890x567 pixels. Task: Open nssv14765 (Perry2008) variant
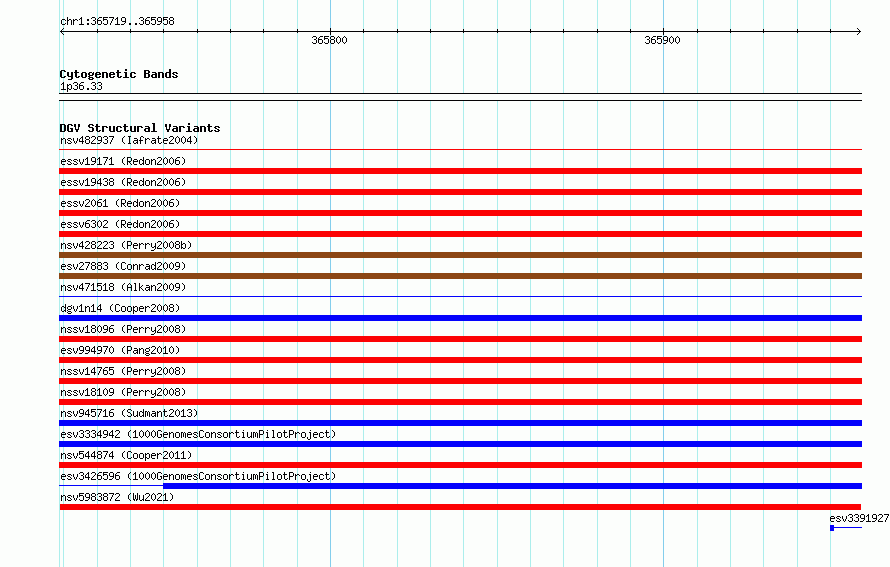(123, 371)
